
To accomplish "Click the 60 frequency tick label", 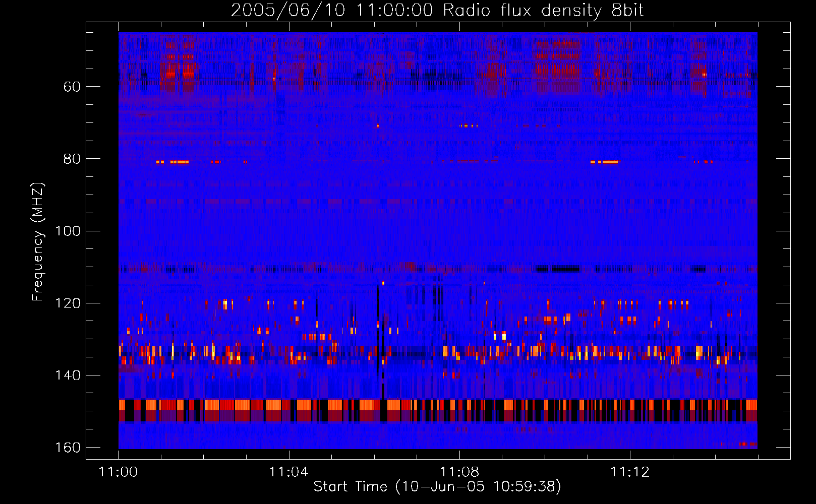I will [x=72, y=87].
